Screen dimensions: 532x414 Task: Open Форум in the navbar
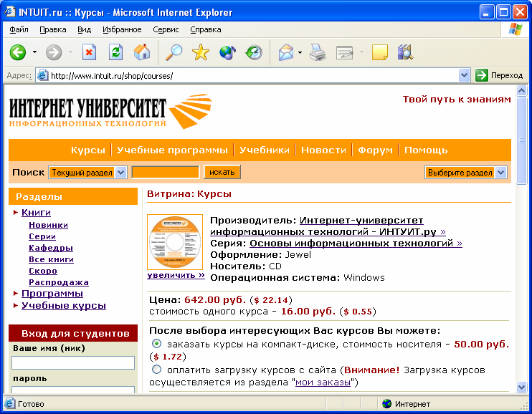click(x=375, y=150)
